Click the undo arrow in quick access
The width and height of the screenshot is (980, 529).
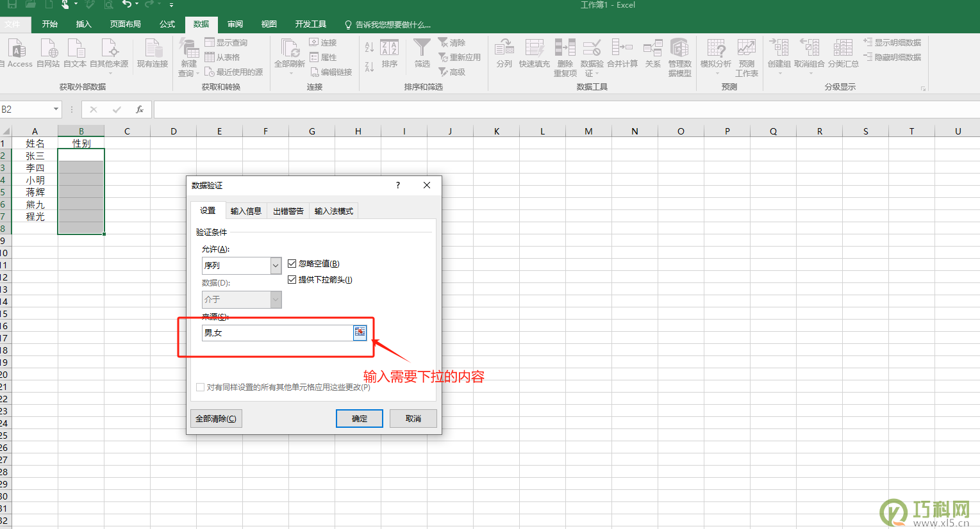127,4
